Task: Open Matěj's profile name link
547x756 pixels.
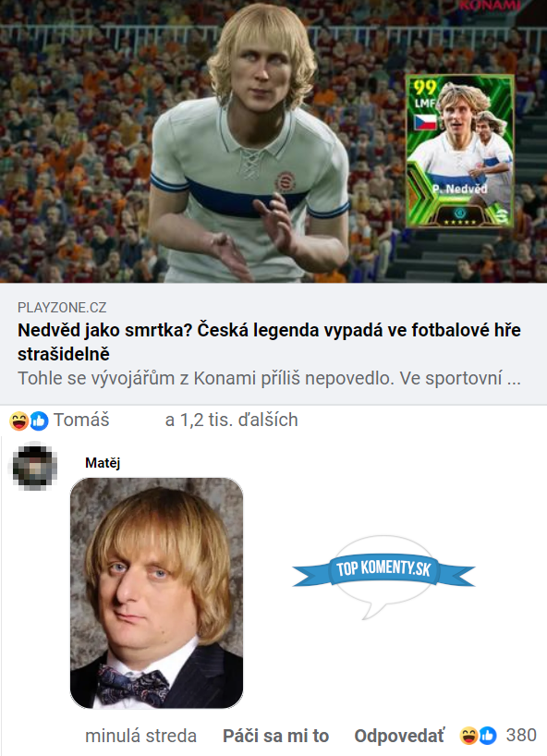Action: click(103, 463)
